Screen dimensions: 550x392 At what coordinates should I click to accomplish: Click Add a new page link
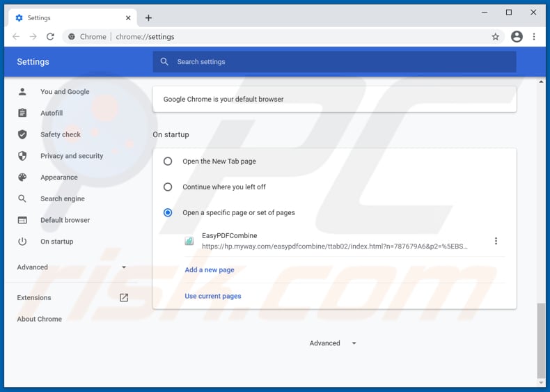tap(210, 270)
